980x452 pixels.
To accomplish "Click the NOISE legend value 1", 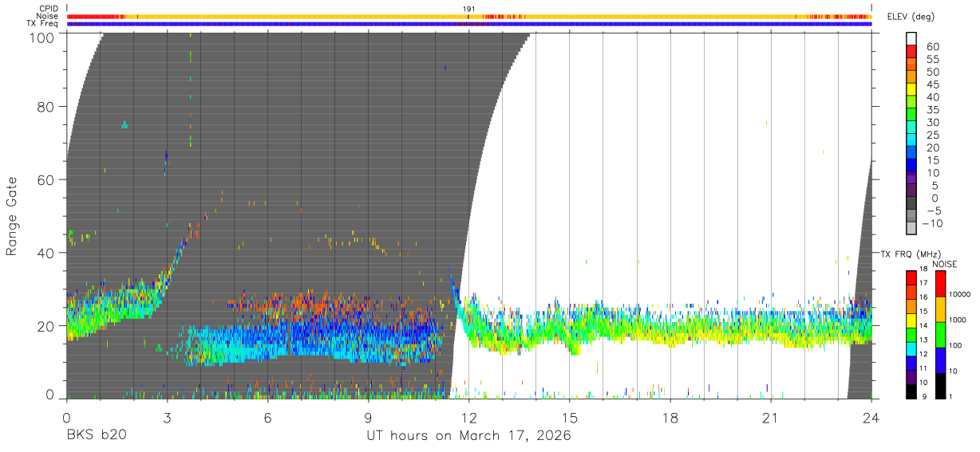I will tap(950, 398).
